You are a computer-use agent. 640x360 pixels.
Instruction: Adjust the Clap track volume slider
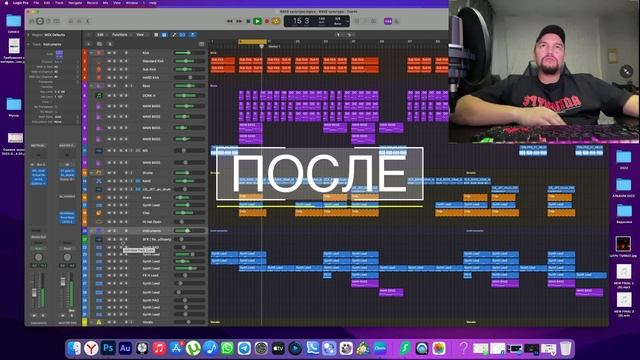(190, 213)
